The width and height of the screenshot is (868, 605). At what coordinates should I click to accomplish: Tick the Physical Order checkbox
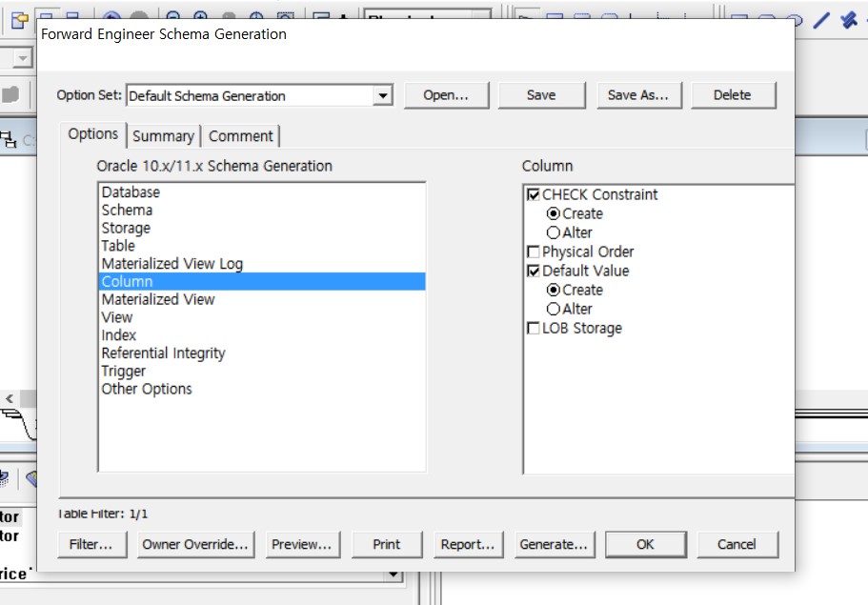click(x=533, y=252)
